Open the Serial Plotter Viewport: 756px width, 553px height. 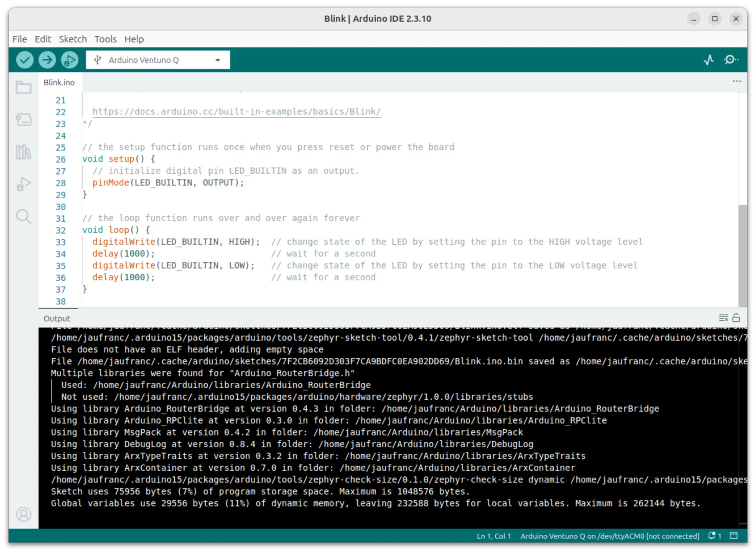coord(708,60)
